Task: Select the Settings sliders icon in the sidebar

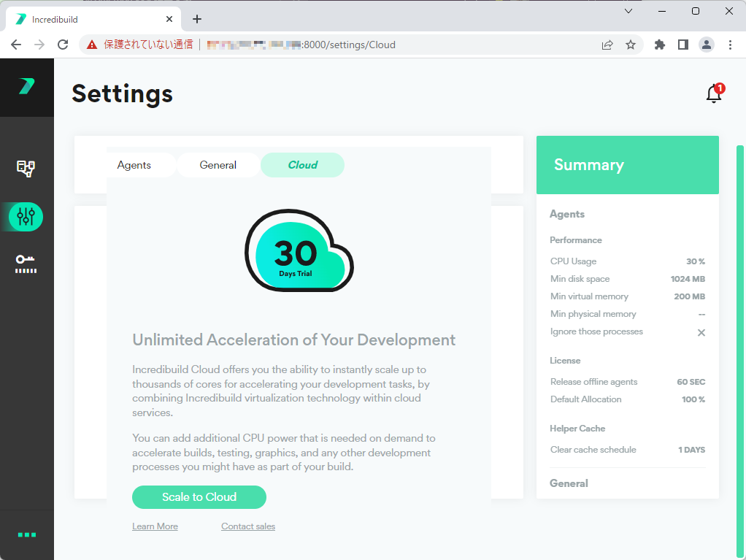Action: click(x=27, y=216)
